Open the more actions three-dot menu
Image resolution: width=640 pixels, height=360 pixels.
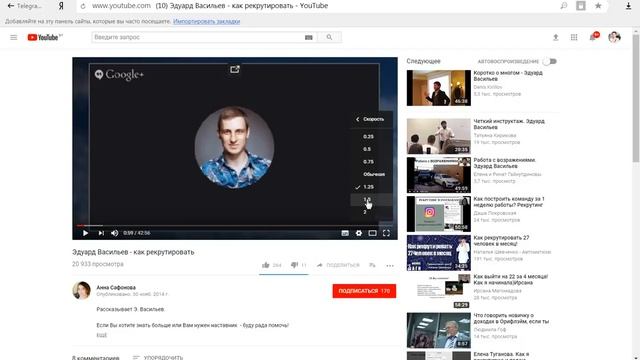tap(390, 266)
